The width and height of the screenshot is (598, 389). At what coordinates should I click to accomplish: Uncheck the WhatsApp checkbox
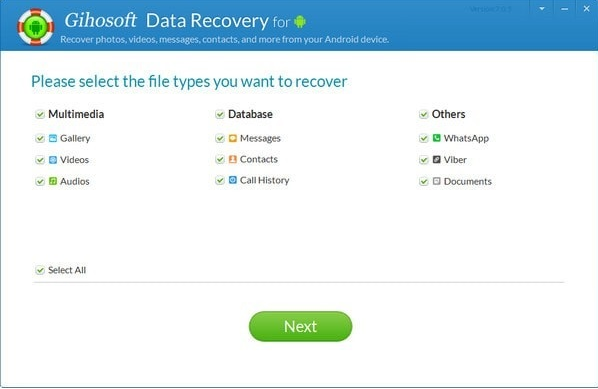pos(423,138)
